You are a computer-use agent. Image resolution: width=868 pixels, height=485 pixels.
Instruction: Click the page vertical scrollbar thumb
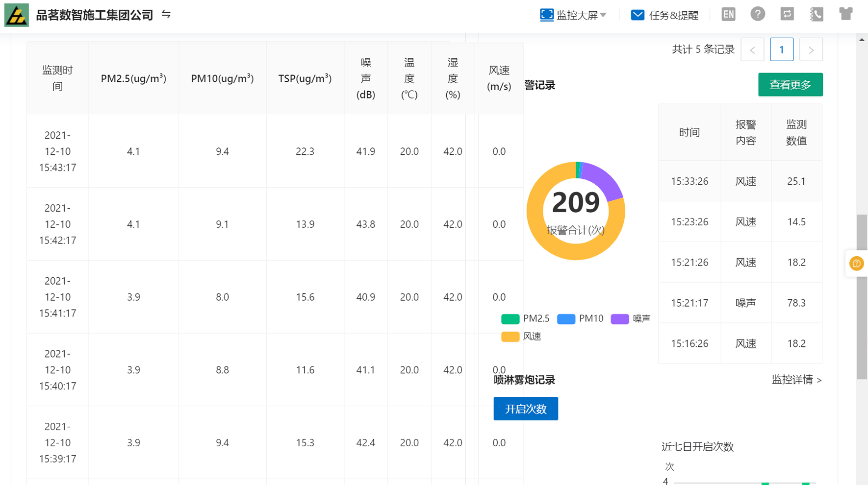(x=862, y=296)
